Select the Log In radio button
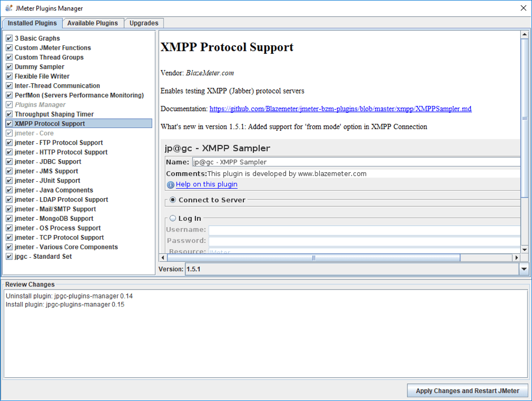Viewport: 532px width, 401px height. coord(173,218)
